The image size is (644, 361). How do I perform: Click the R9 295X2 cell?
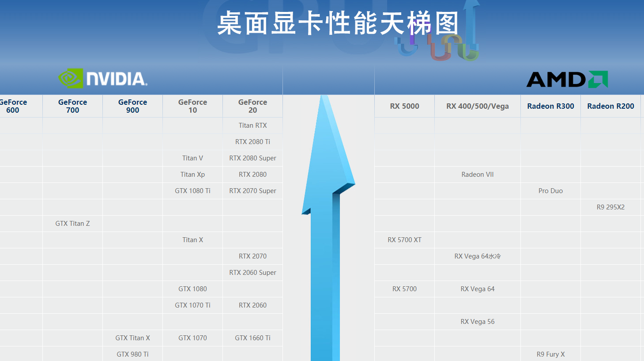coord(611,207)
